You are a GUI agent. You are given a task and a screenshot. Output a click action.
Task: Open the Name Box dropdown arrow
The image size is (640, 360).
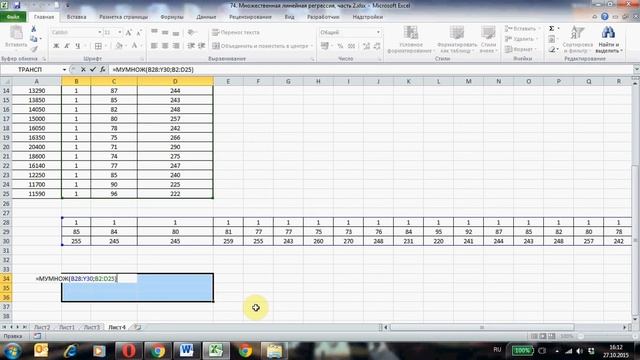64,70
